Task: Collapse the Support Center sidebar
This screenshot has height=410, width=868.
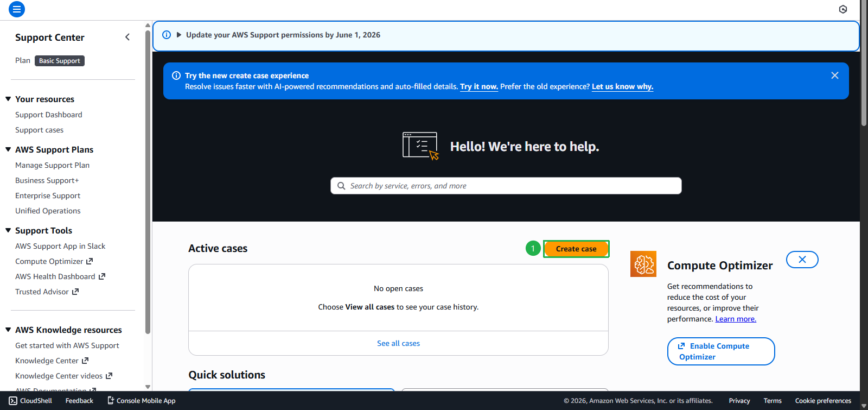Action: [127, 37]
